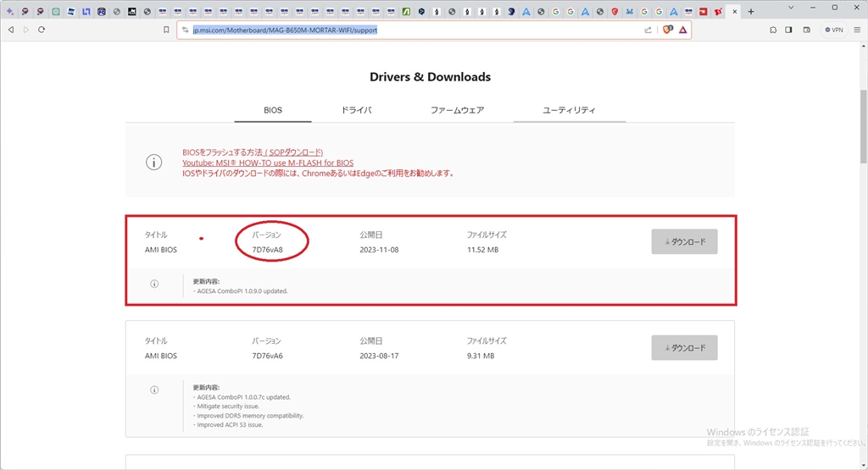The width and height of the screenshot is (868, 470).
Task: Click the share icon in address bar
Action: point(648,30)
